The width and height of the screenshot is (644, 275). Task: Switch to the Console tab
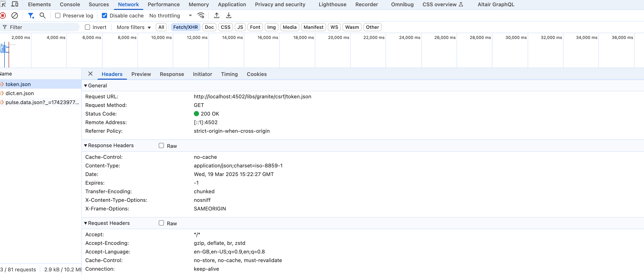point(70,5)
